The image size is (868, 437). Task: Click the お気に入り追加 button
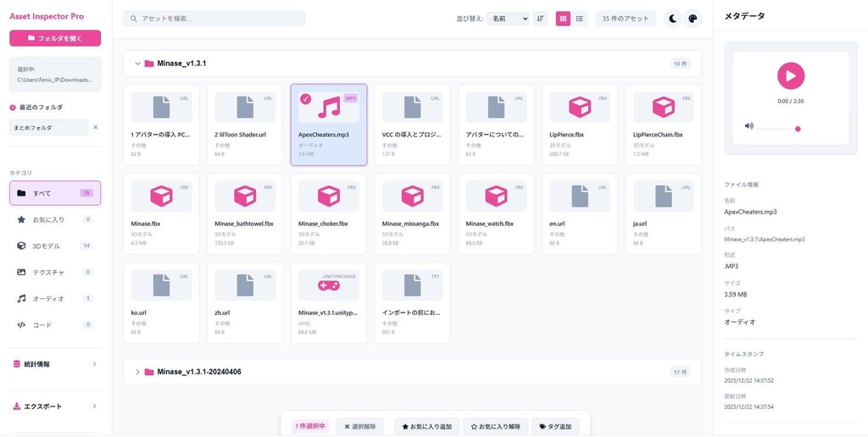tap(427, 427)
